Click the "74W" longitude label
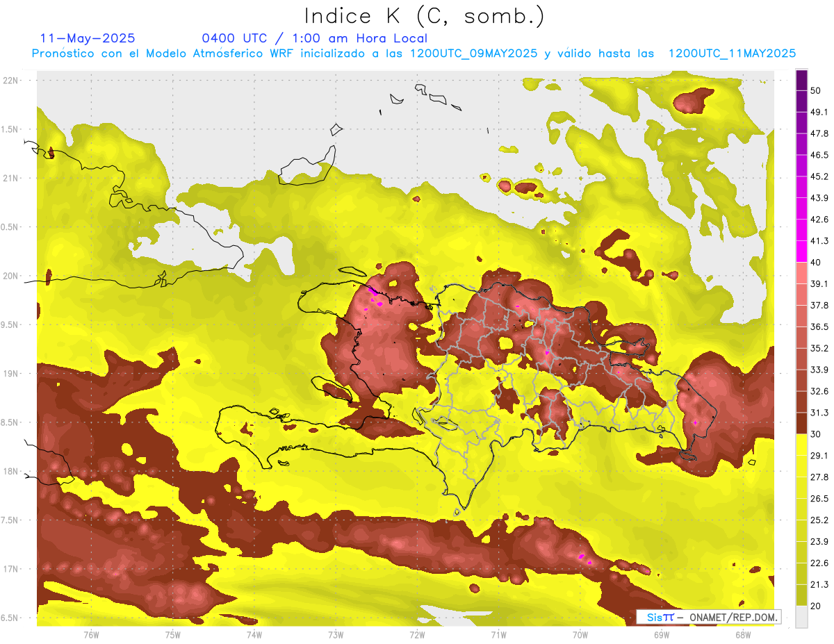 pyautogui.click(x=254, y=634)
